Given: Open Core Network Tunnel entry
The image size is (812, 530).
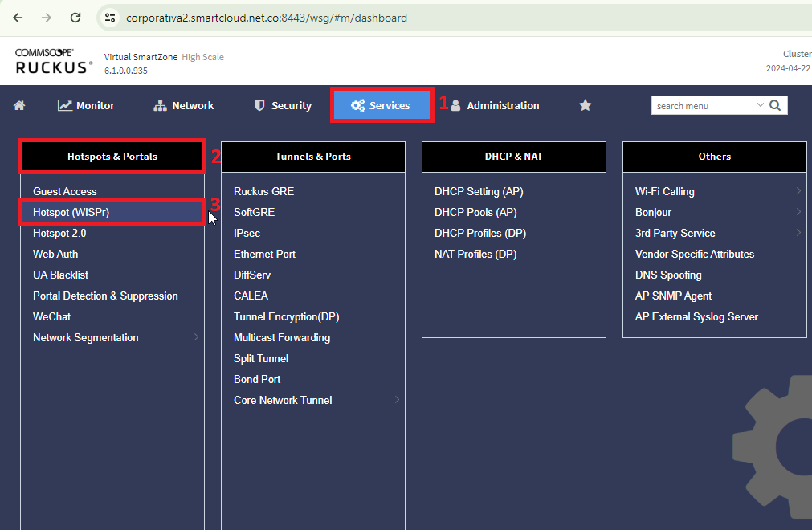Looking at the screenshot, I should [x=283, y=400].
